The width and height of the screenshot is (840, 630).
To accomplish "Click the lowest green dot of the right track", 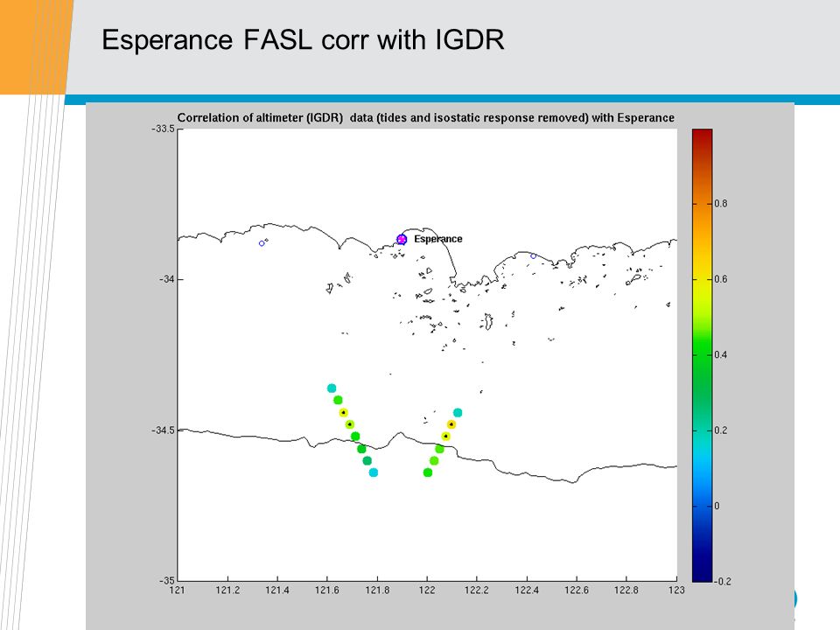I will 428,472.
